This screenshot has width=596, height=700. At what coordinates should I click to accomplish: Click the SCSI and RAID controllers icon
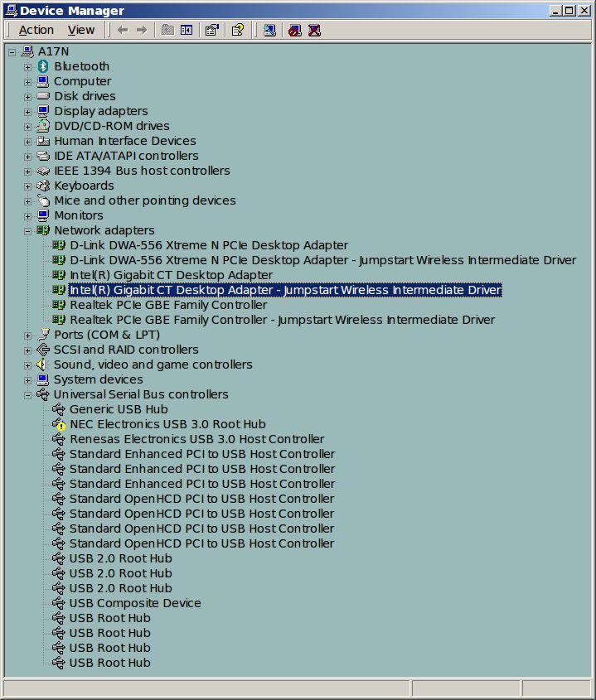(43, 350)
